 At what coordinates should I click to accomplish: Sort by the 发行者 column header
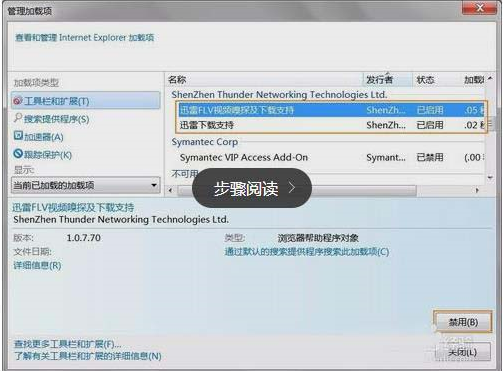[x=388, y=80]
